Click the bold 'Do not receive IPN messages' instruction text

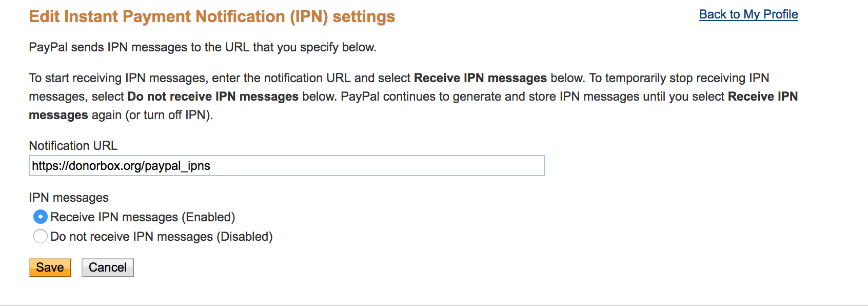click(212, 97)
